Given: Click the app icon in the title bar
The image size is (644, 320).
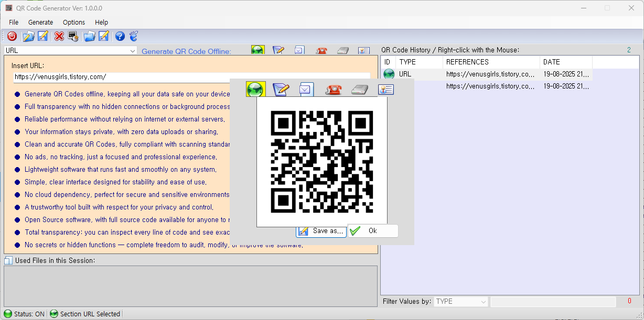Looking at the screenshot, I should pyautogui.click(x=9, y=8).
